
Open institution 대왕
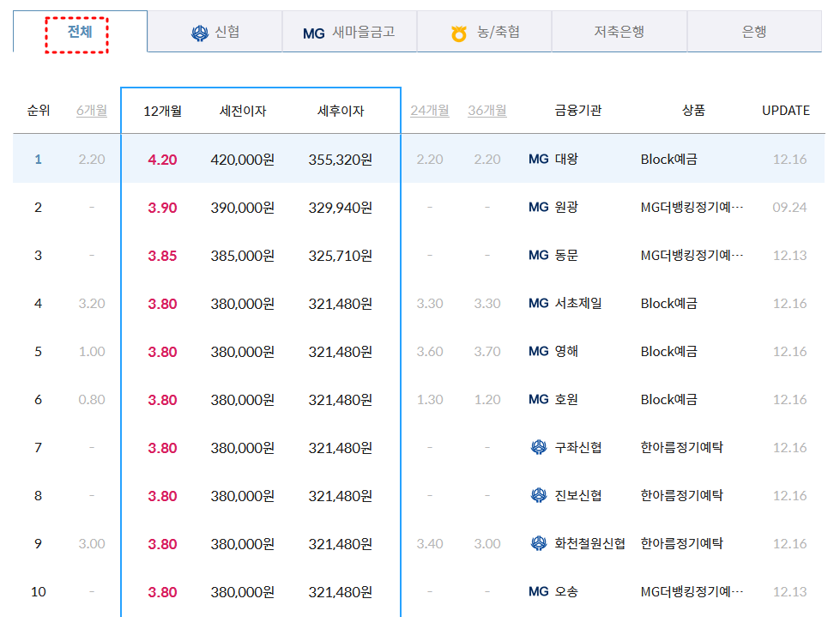566,159
